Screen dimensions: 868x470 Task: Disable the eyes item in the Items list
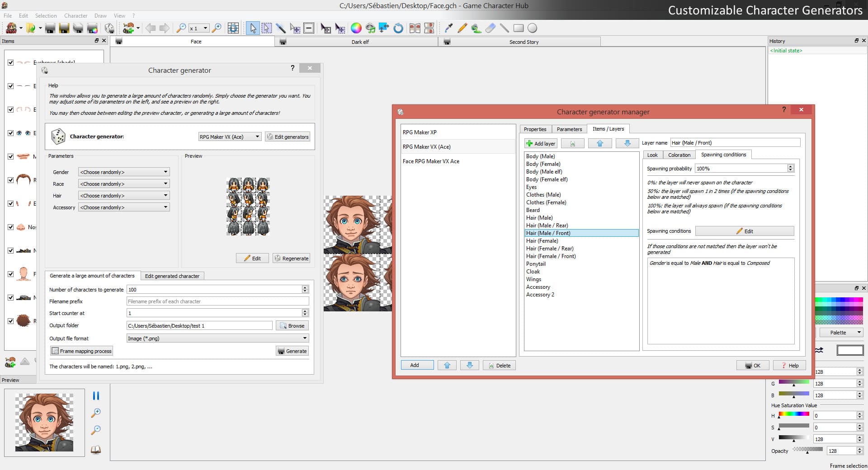(x=10, y=133)
